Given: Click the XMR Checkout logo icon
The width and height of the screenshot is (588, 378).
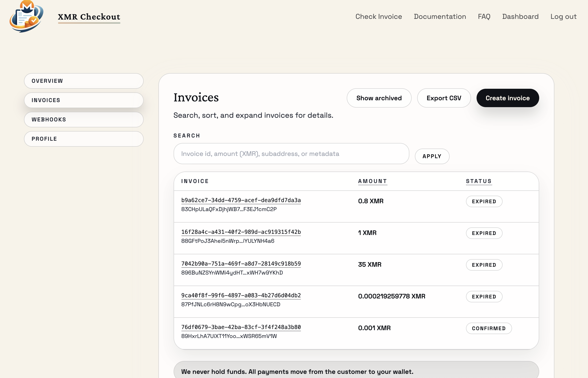Looking at the screenshot, I should pos(26,17).
